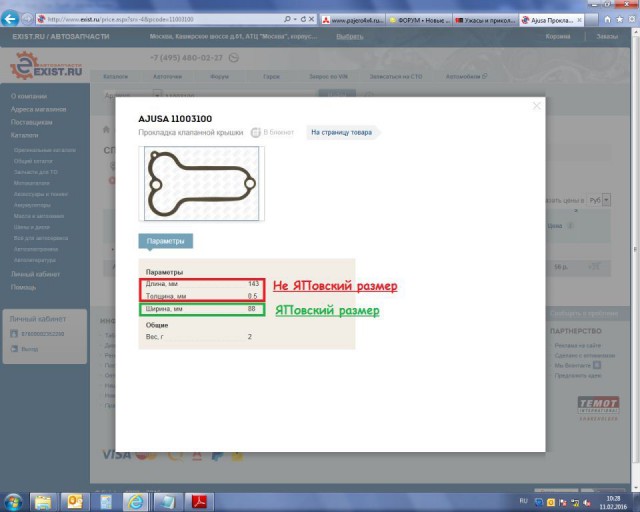Focus the exist.ru URL address field
This screenshot has height=512, width=640.
[159, 19]
